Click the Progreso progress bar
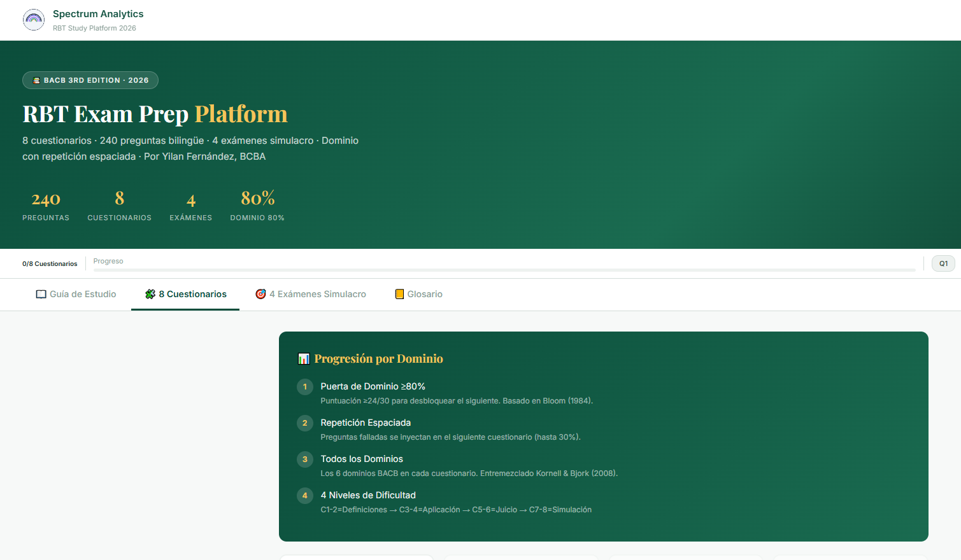 click(x=504, y=270)
